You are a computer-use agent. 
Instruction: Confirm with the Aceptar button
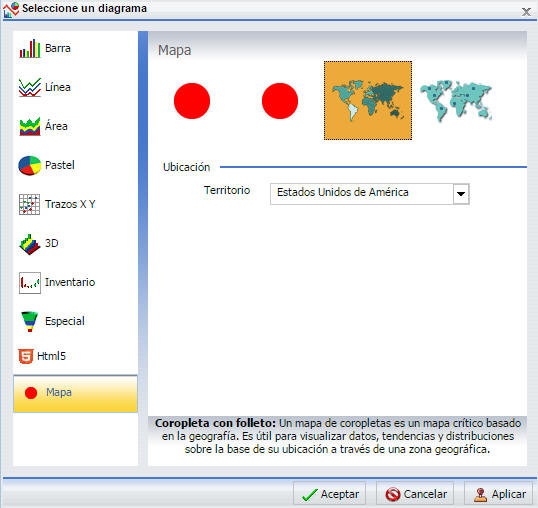(329, 494)
